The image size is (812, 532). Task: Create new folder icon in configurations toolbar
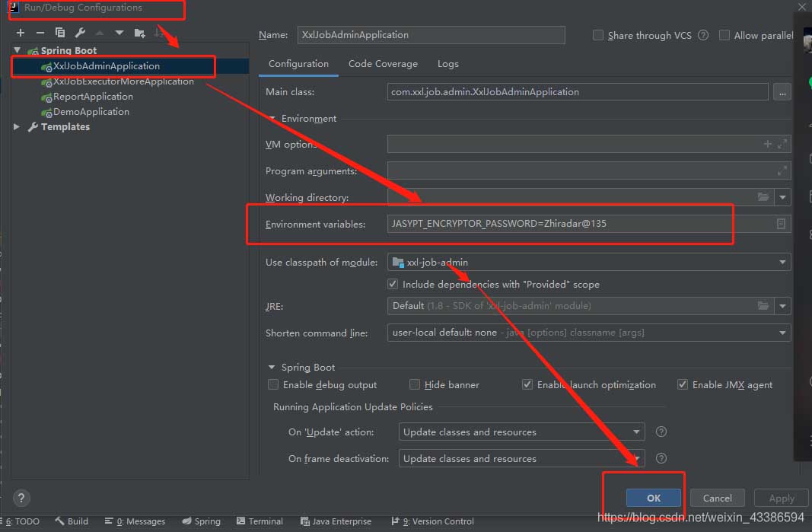[139, 33]
